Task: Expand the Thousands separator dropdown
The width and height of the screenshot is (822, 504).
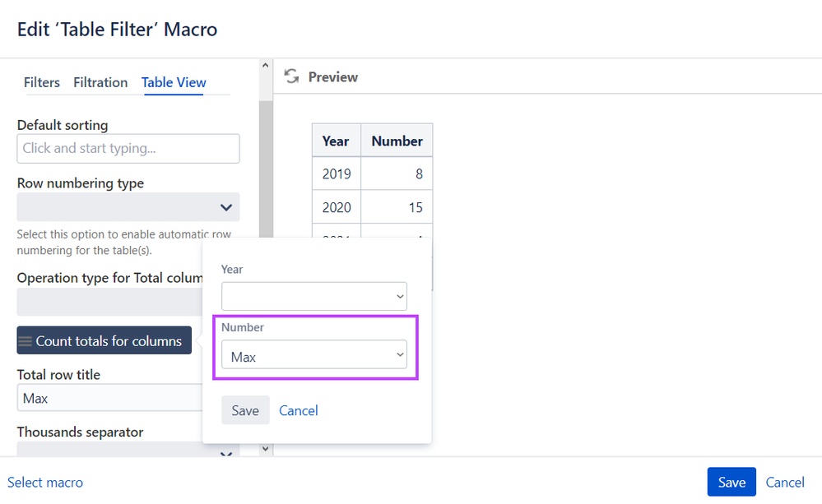Action: pyautogui.click(x=128, y=449)
